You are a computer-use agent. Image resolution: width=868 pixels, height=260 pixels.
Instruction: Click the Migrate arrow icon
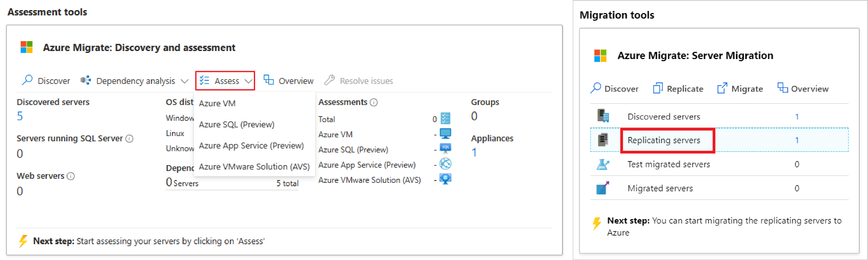[722, 88]
